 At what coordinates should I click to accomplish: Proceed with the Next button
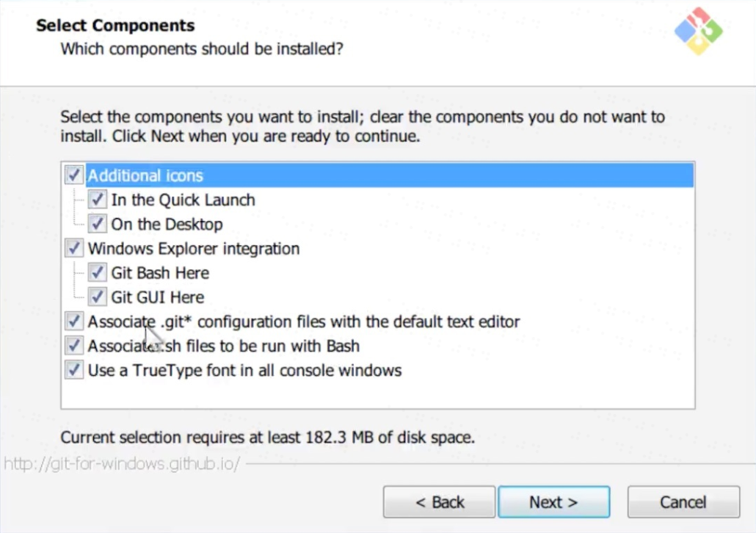click(x=553, y=502)
